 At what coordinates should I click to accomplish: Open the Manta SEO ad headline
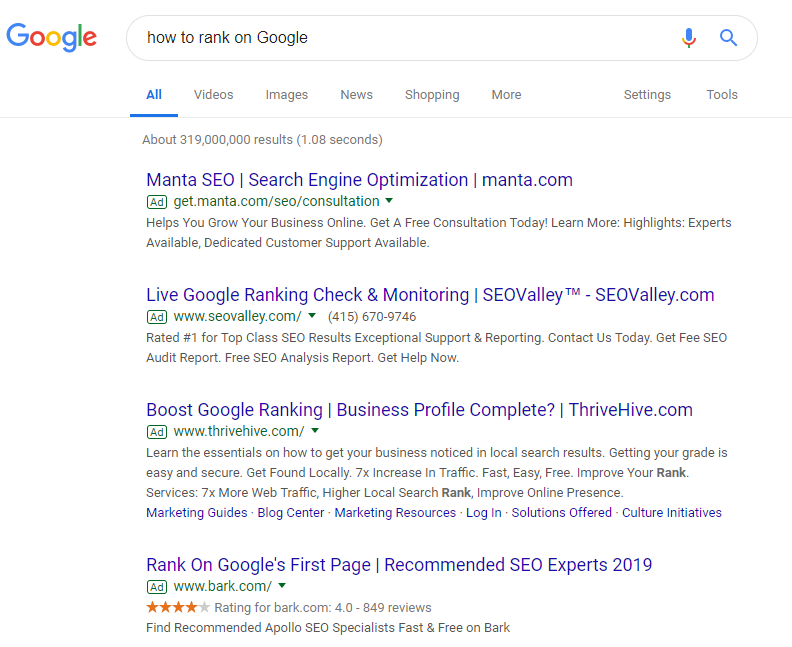[x=359, y=180]
